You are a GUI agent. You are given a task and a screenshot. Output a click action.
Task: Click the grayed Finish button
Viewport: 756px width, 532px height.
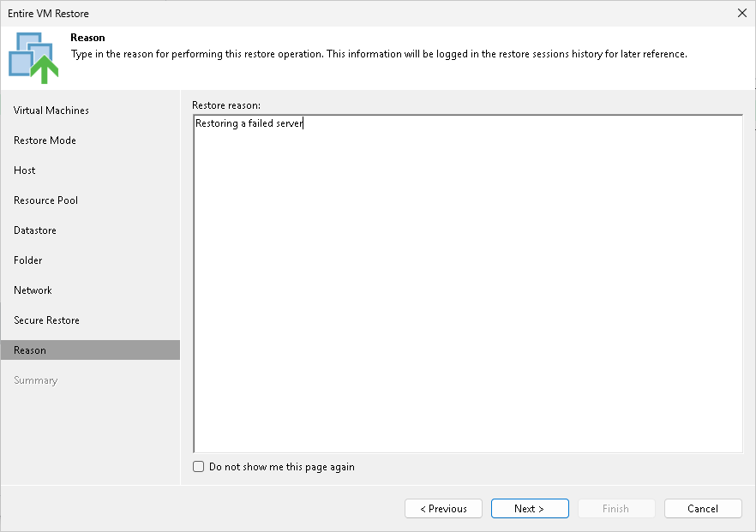pyautogui.click(x=616, y=508)
